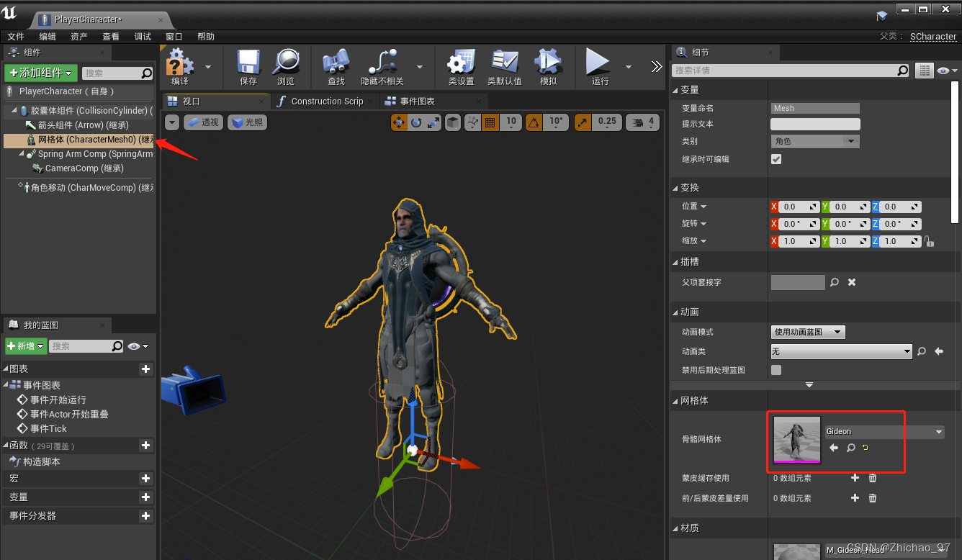This screenshot has width=962, height=560.
Task: Click the 查找 (Find) binoculars icon
Action: pyautogui.click(x=336, y=63)
